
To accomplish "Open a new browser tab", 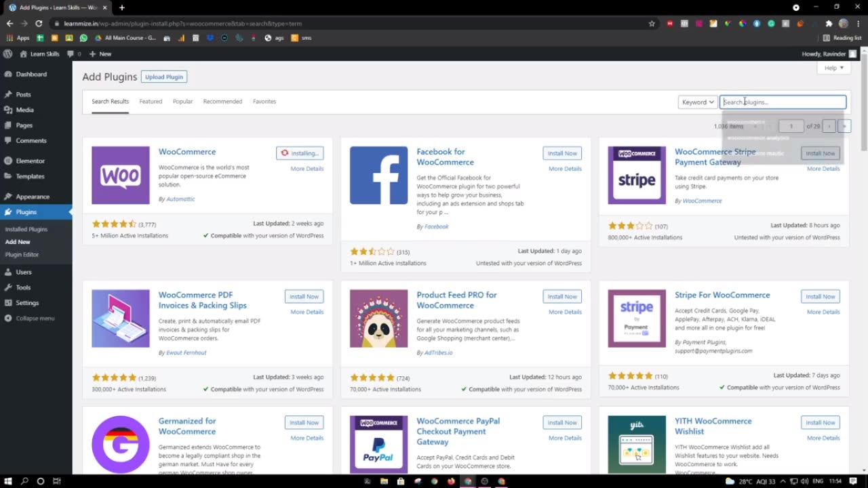I will pos(122,7).
